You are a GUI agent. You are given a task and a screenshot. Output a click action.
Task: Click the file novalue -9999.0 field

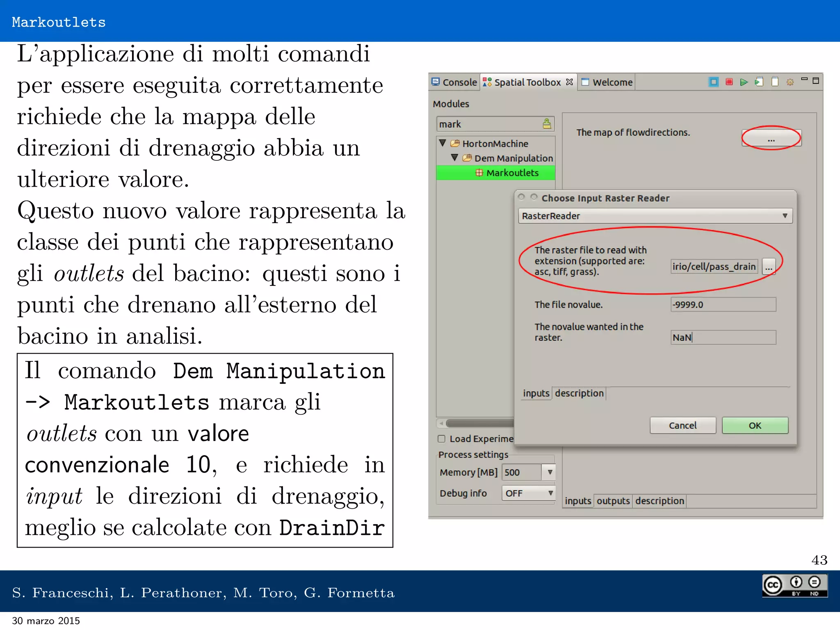724,304
